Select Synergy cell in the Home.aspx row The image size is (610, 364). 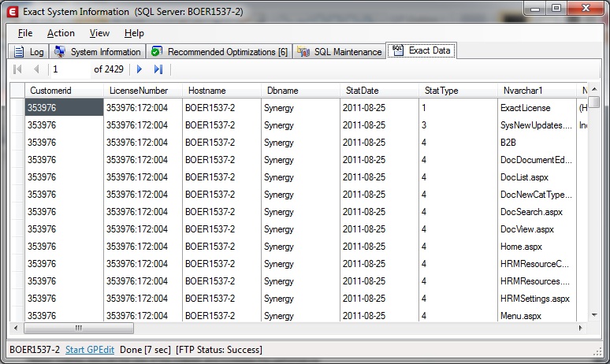301,246
